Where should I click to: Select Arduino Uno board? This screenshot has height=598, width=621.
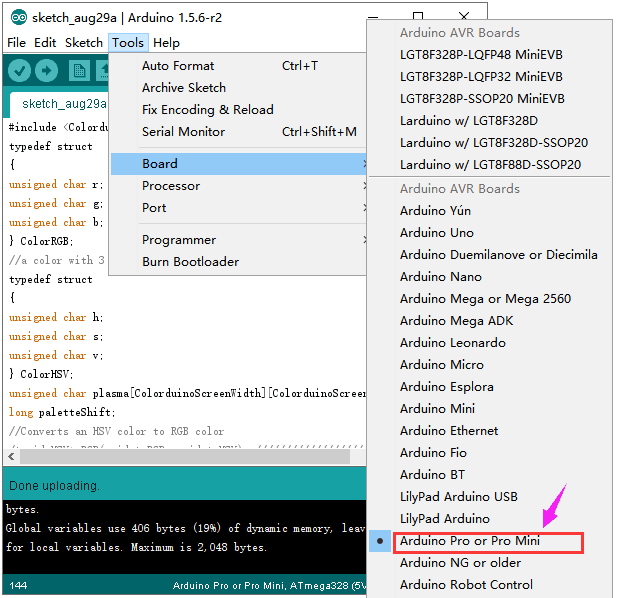(490, 233)
